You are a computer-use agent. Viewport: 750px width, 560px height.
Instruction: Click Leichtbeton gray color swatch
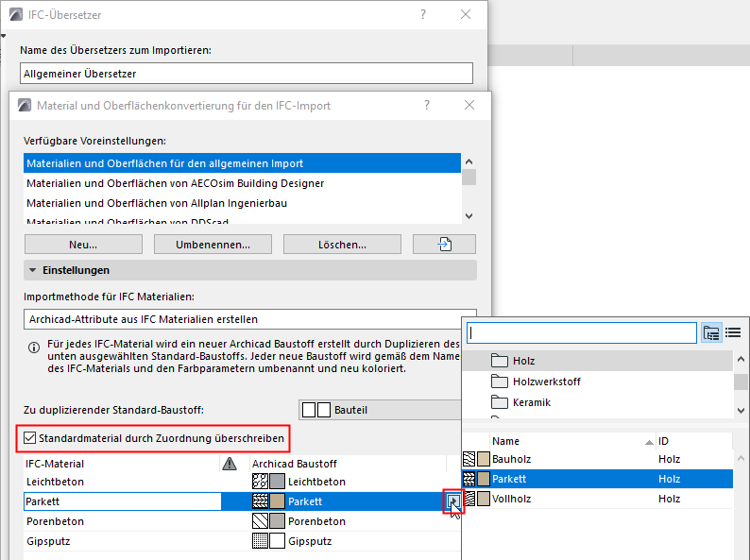pyautogui.click(x=277, y=482)
